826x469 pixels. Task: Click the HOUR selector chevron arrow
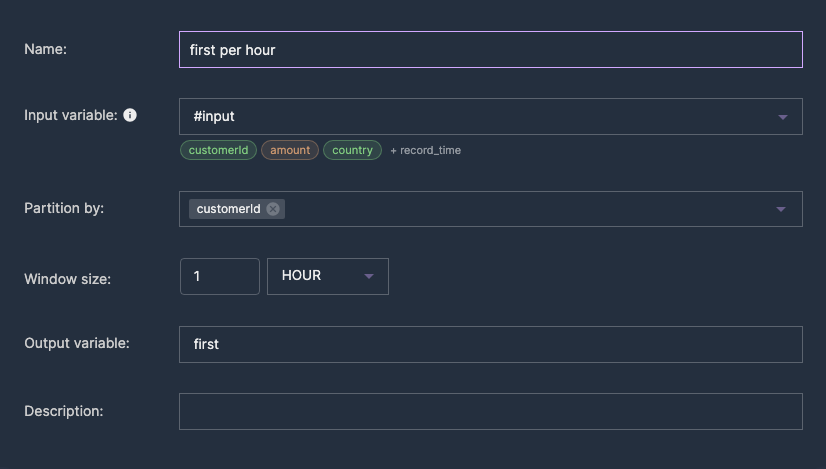click(x=369, y=276)
